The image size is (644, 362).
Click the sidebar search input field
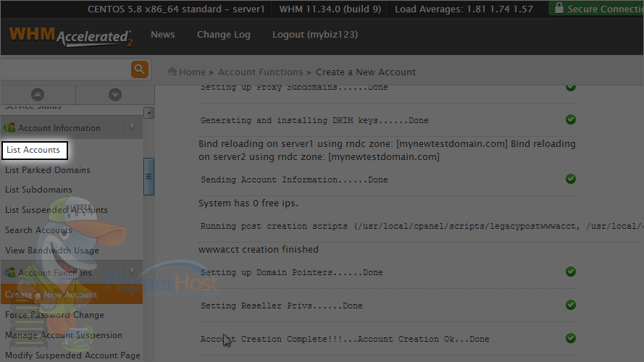coord(66,70)
